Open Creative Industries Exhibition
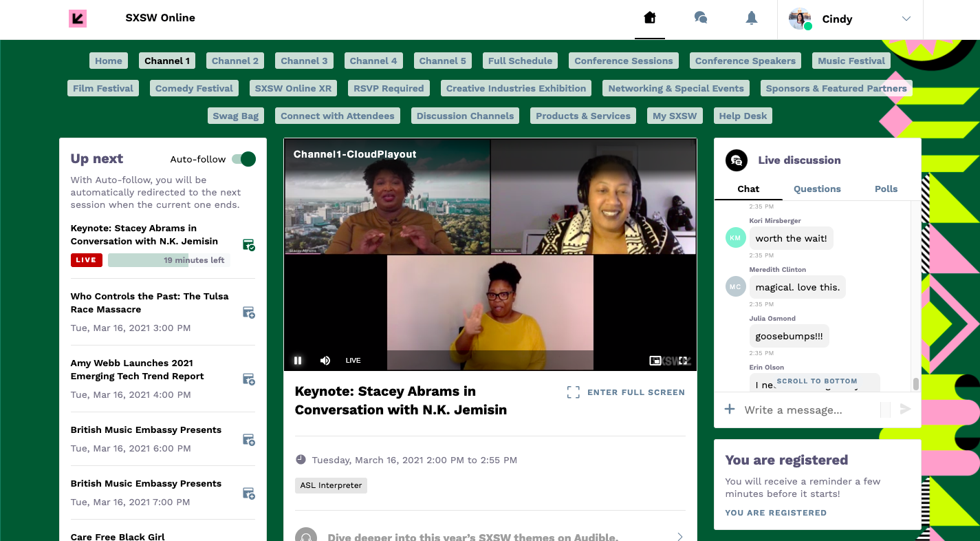This screenshot has width=980, height=541. coord(516,88)
